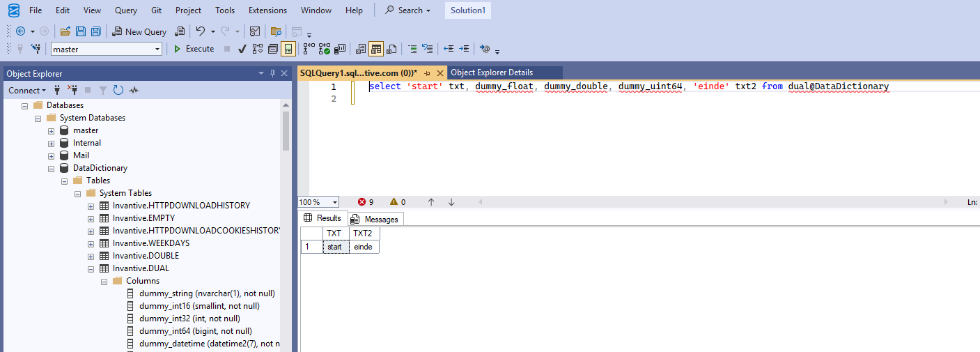980x352 pixels.
Task: Collapse the Databases node
Action: click(24, 105)
